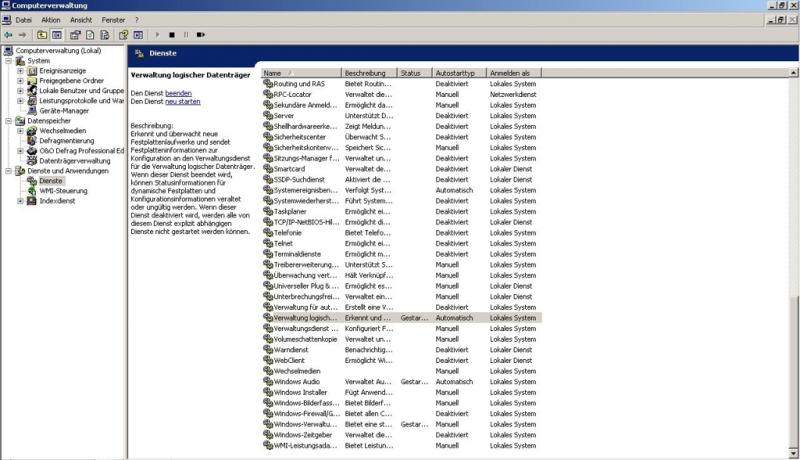Open the Ansicht menu
Viewport: 800px width, 460px height.
coord(81,20)
